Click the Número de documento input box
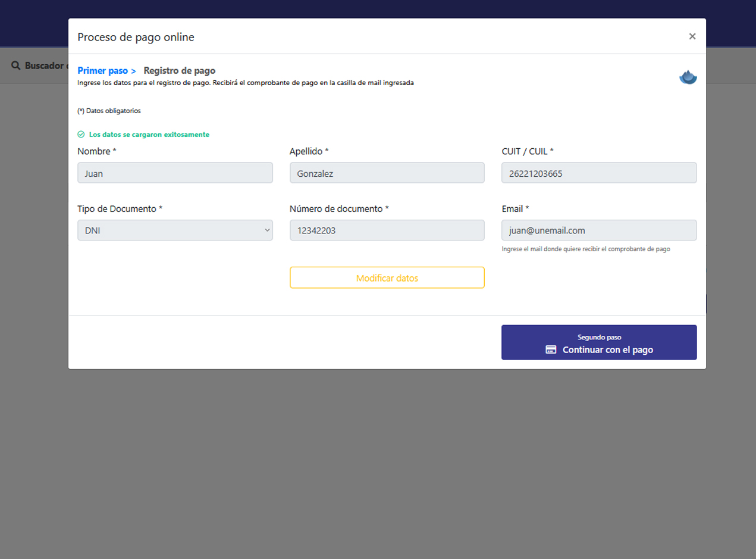 click(x=387, y=230)
